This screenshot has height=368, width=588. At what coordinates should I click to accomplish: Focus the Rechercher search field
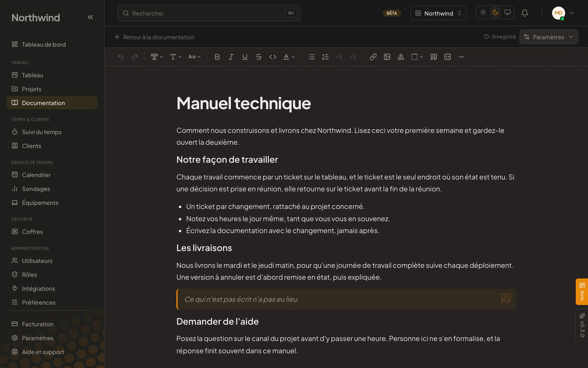tap(209, 13)
